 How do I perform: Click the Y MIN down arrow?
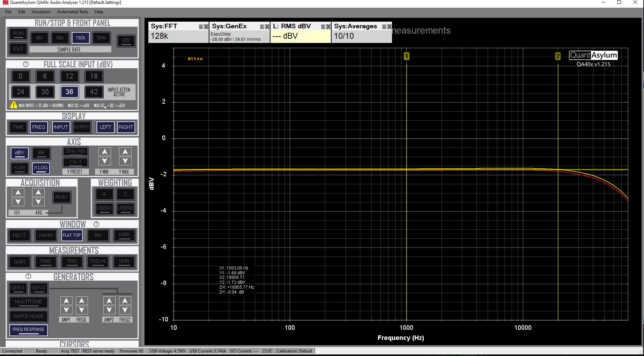tap(104, 161)
